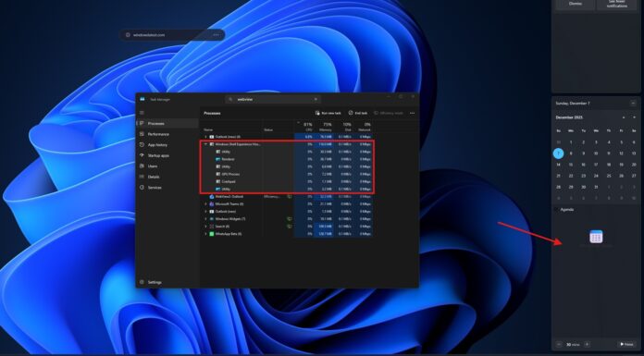Screen dimensions: 644x356
Task: Open the three-dot menu on windowslatest.com pill
Action: [216, 35]
